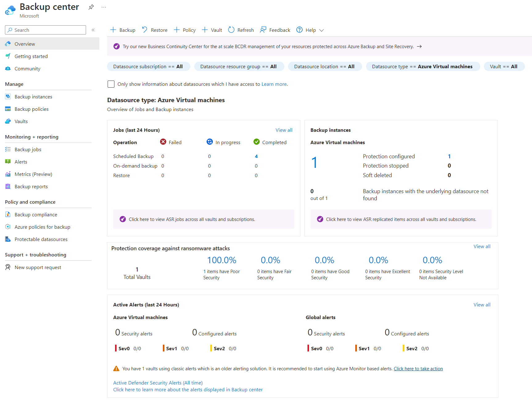The height and width of the screenshot is (403, 532).
Task: Start a new Backup with the toolbar button
Action: [122, 30]
